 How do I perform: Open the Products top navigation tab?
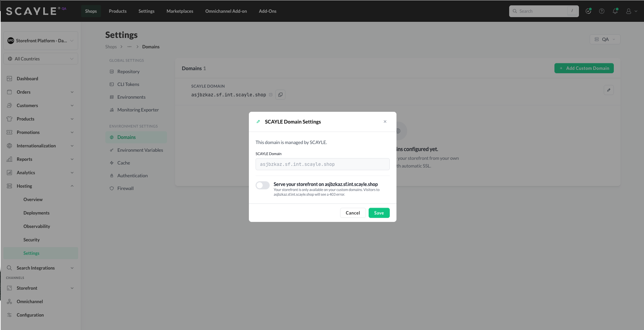[x=118, y=11]
